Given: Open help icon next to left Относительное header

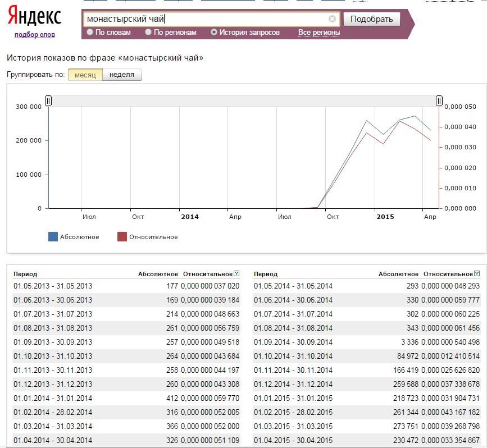Looking at the screenshot, I should pos(236,273).
